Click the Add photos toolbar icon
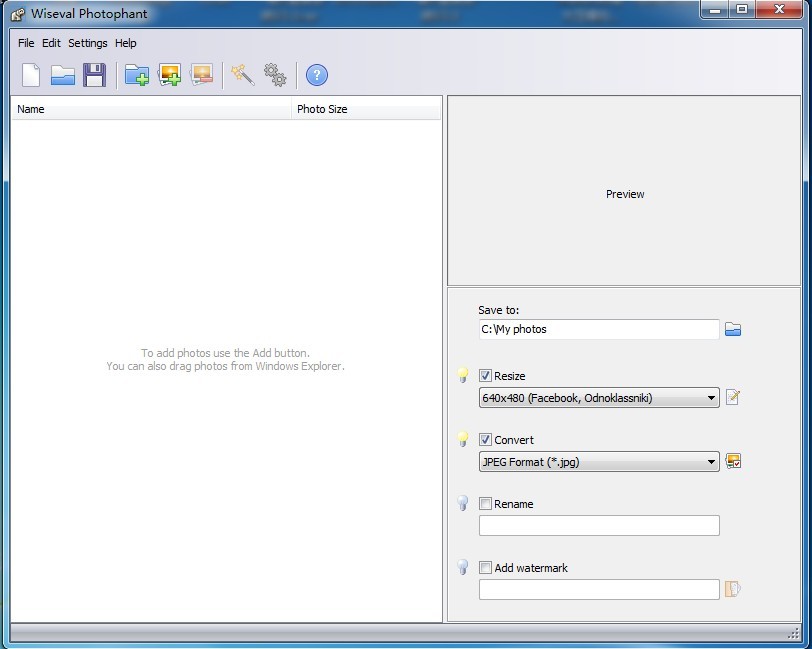Image resolution: width=812 pixels, height=649 pixels. coord(170,75)
